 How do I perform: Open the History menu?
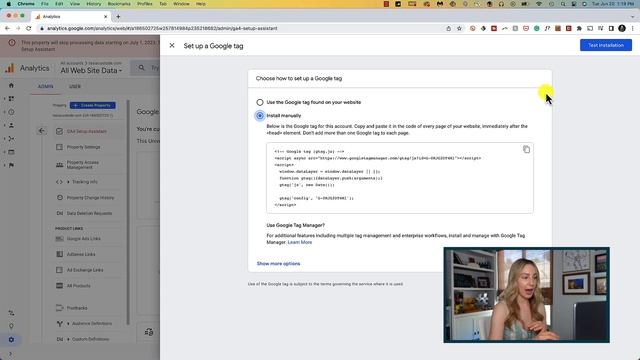(x=93, y=4)
